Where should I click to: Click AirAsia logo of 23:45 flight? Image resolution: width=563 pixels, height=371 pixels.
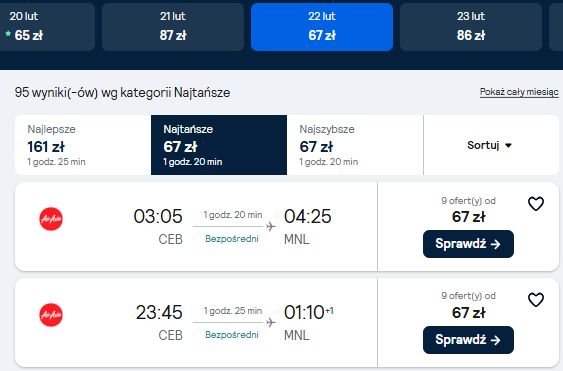point(51,315)
